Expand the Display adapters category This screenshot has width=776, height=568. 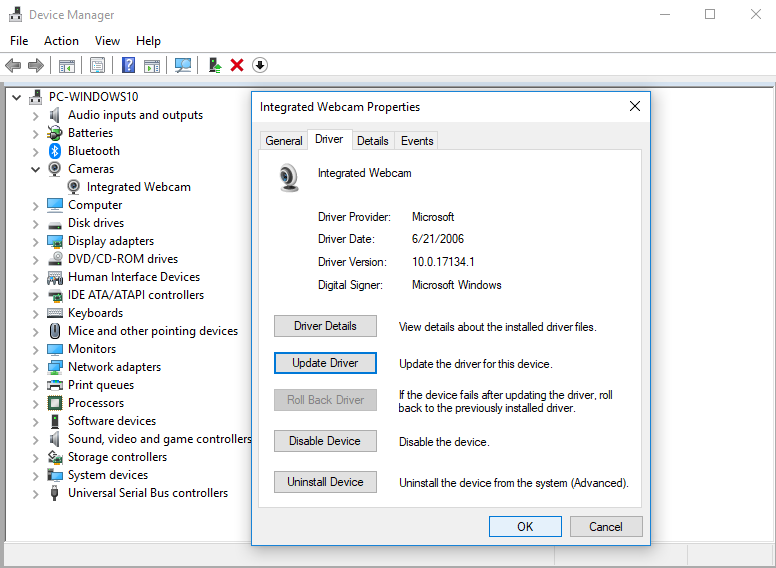click(x=36, y=241)
